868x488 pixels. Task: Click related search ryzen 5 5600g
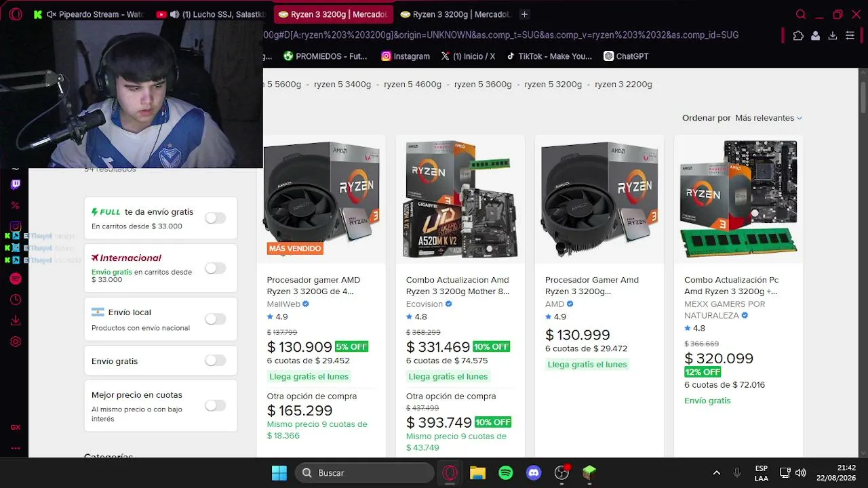282,84
